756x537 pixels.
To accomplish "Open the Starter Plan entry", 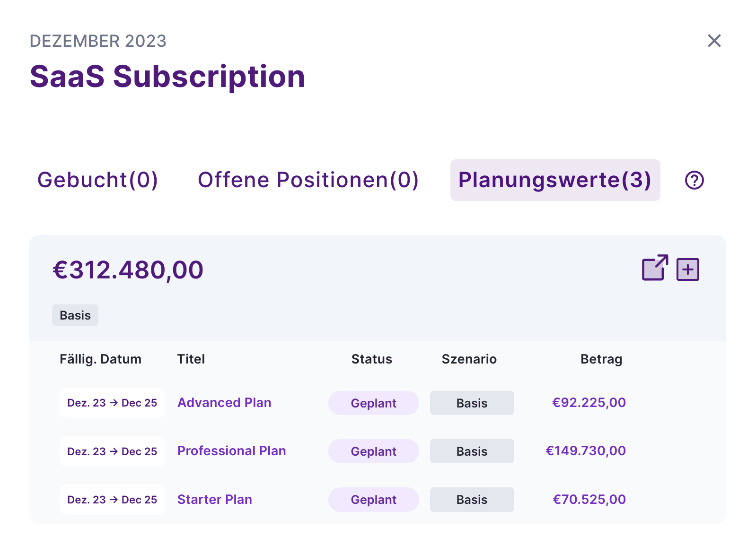I will (214, 500).
